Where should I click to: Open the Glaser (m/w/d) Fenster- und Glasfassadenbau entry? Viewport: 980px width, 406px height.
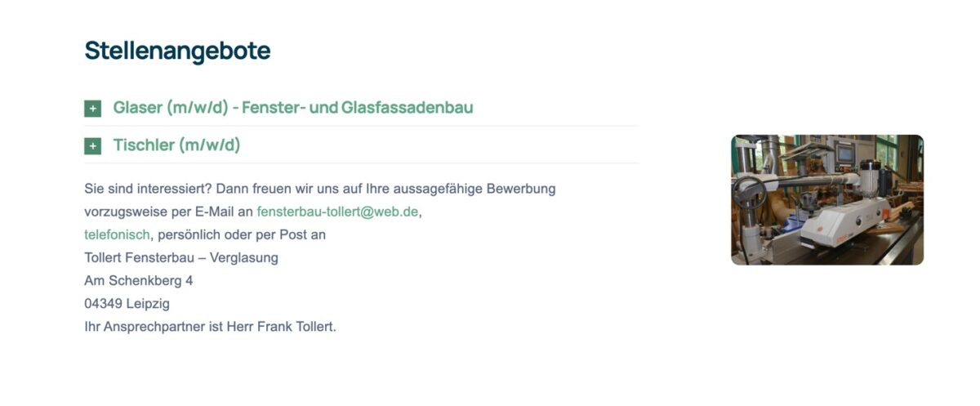(x=293, y=108)
